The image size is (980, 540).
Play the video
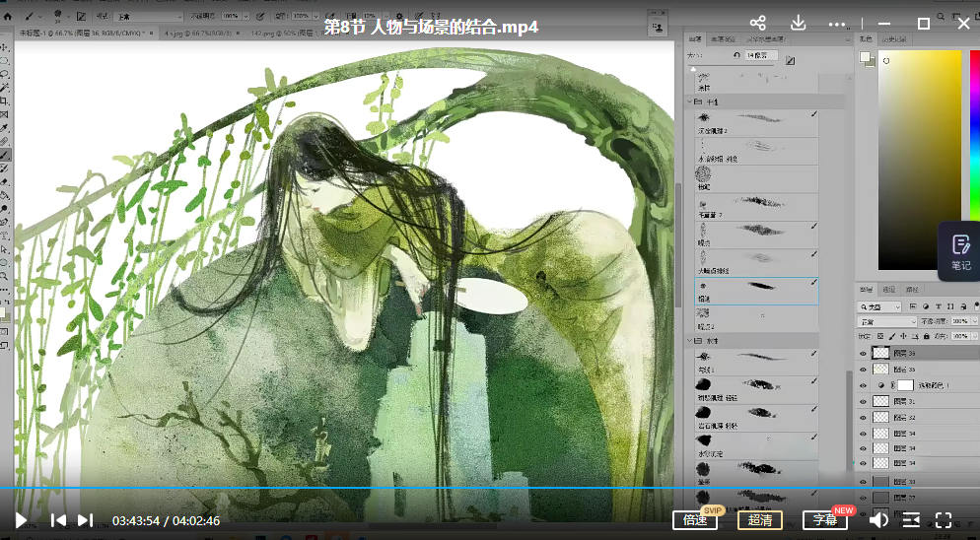point(21,520)
